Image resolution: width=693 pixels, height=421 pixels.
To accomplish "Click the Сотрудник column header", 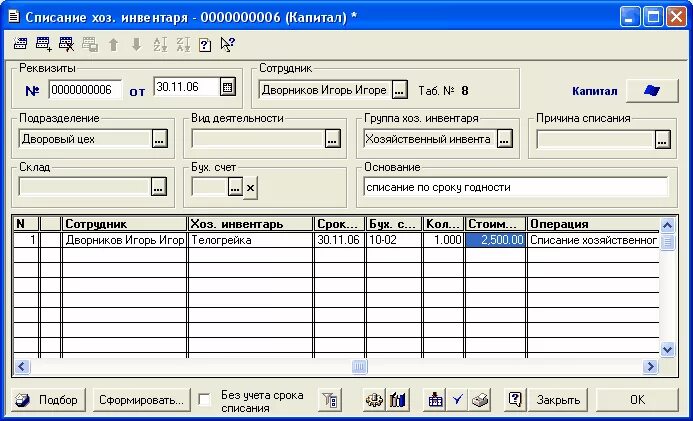I will pyautogui.click(x=125, y=224).
